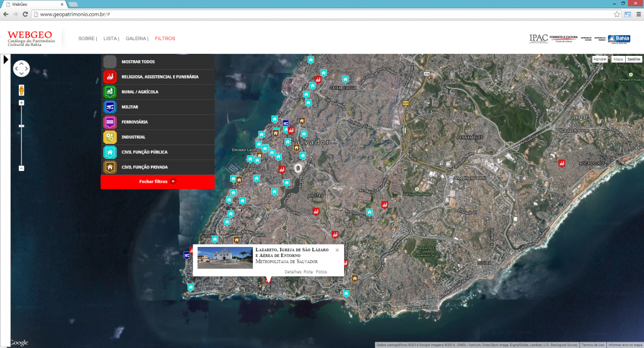The image size is (644, 348).
Task: Click the Rota link in the popup
Action: pos(308,271)
